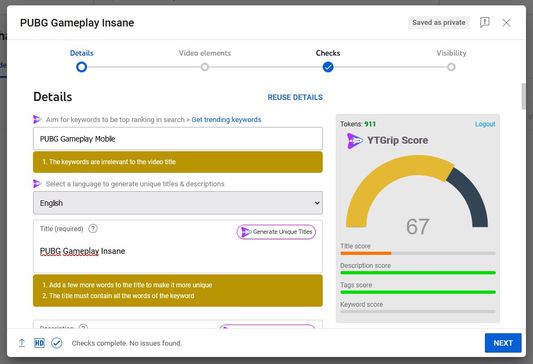Image resolution: width=533 pixels, height=364 pixels.
Task: Click the upload status arrow icon
Action: pyautogui.click(x=22, y=343)
